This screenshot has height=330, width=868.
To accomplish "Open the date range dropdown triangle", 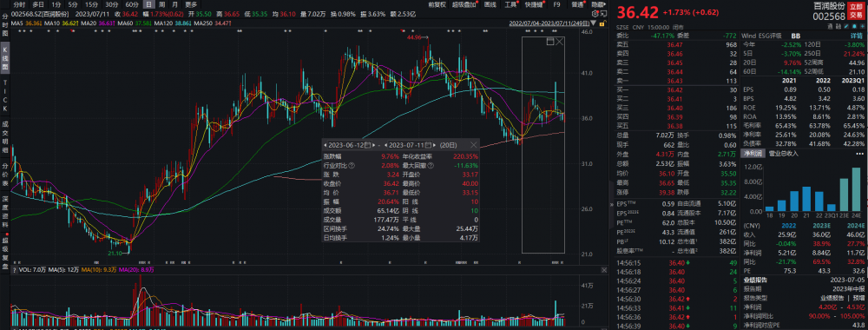I will click(594, 23).
